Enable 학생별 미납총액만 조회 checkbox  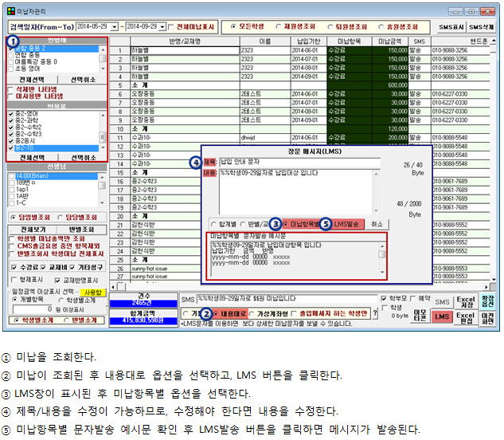(x=12, y=239)
